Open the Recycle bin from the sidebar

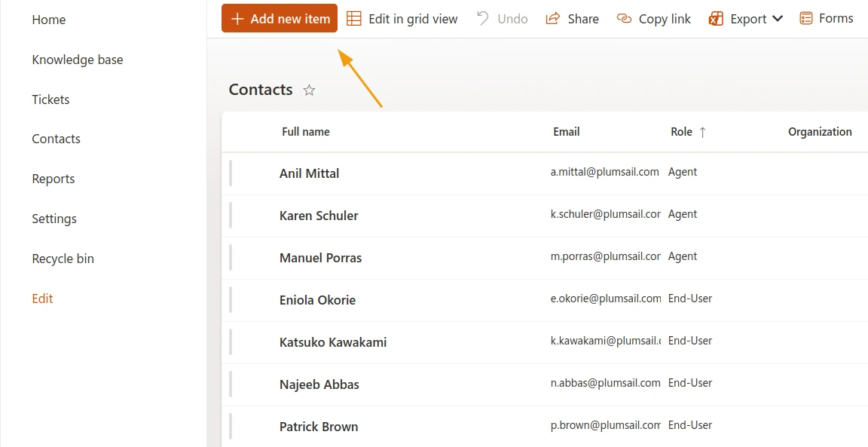pyautogui.click(x=63, y=259)
